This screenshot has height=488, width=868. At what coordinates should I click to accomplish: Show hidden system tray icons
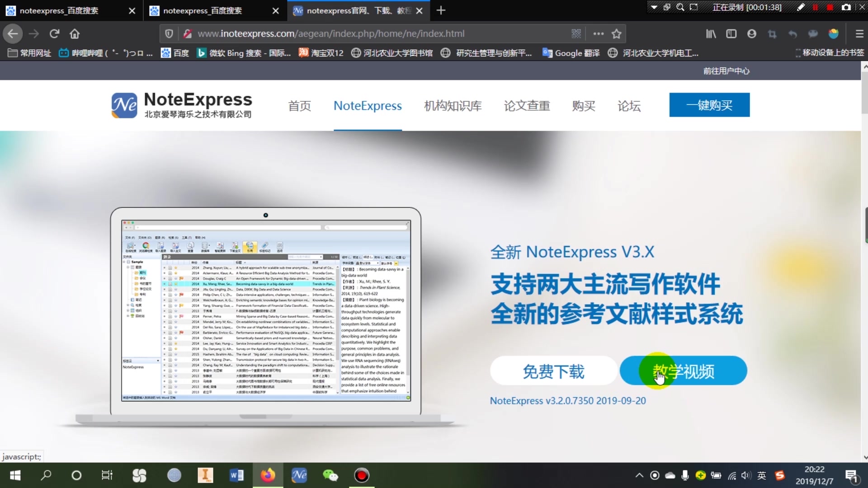pyautogui.click(x=639, y=475)
